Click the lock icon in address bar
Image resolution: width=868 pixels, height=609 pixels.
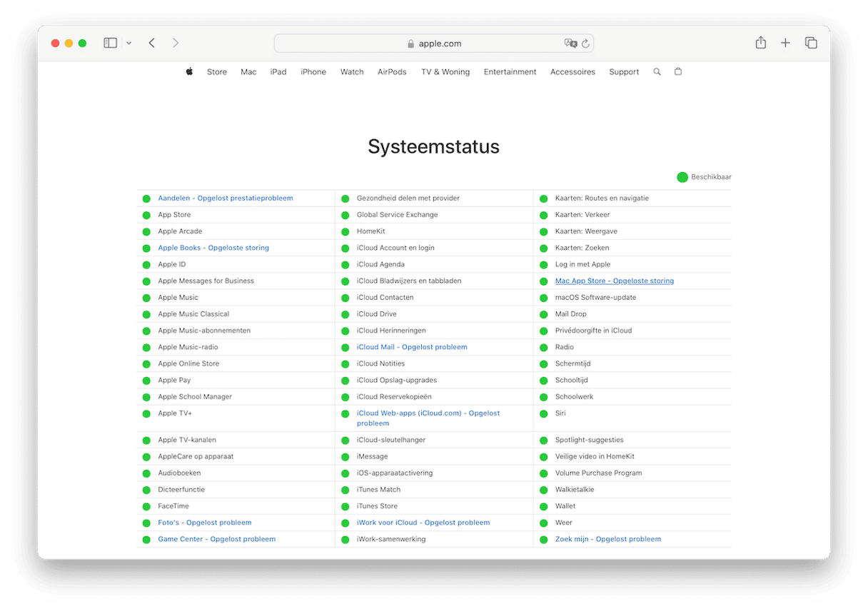click(410, 44)
